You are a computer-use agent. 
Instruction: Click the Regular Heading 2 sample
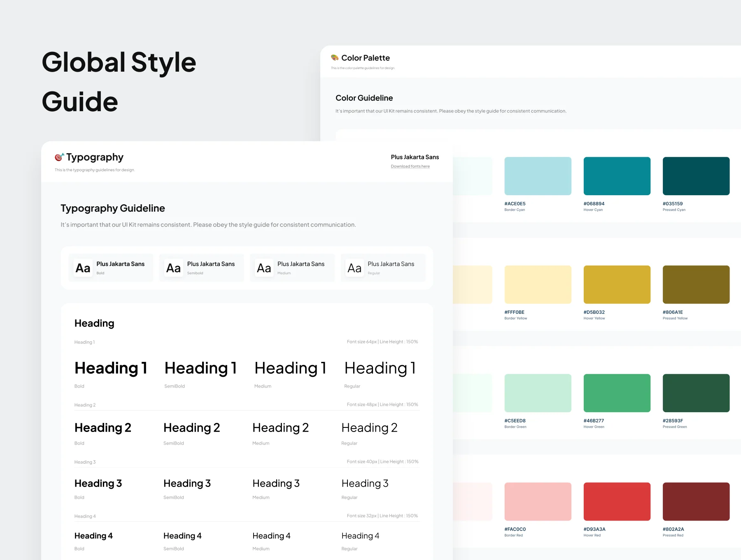[x=369, y=428]
